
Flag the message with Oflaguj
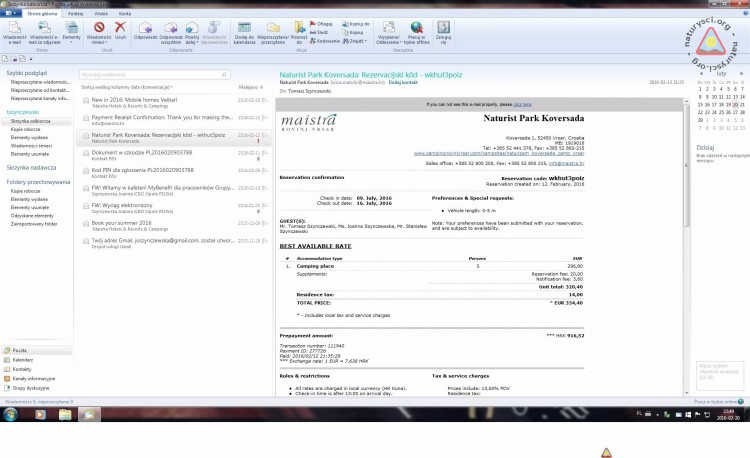pyautogui.click(x=321, y=24)
